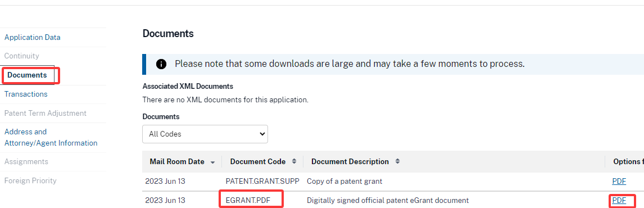Open Application Data in sidebar
Image resolution: width=644 pixels, height=208 pixels.
33,38
